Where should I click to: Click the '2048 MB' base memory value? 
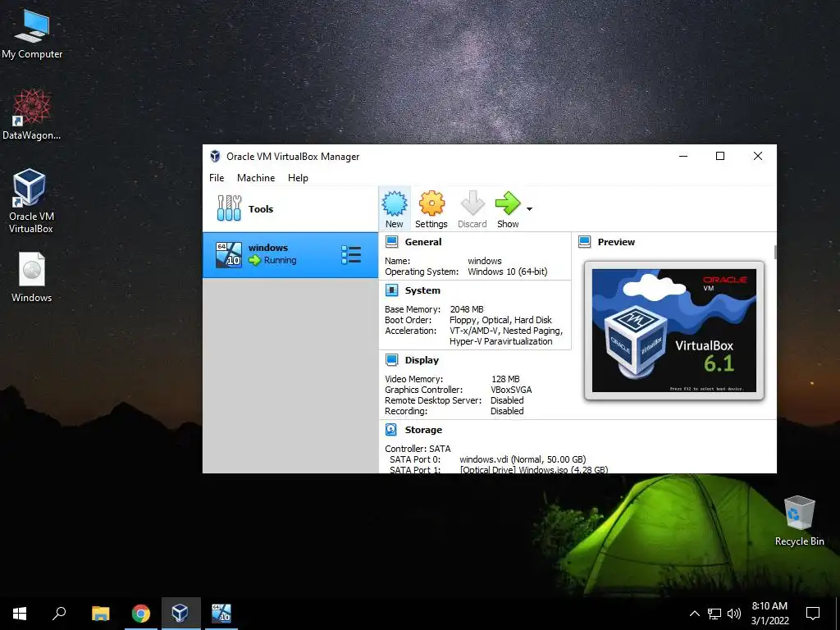(467, 309)
